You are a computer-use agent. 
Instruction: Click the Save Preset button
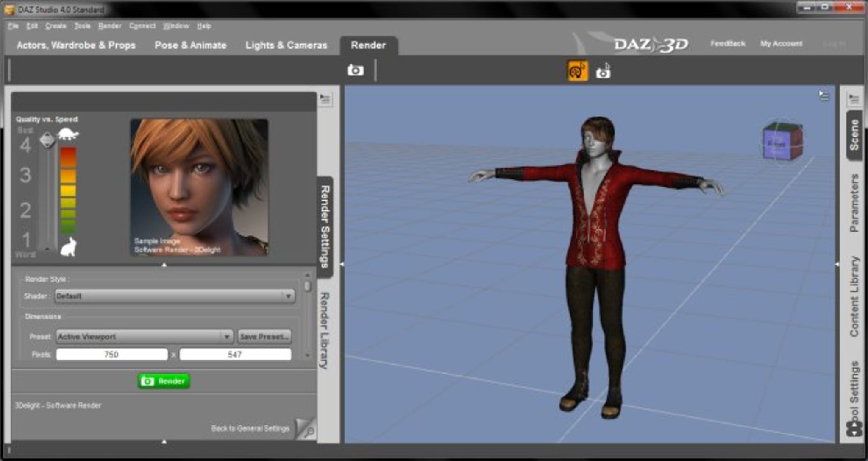point(264,337)
